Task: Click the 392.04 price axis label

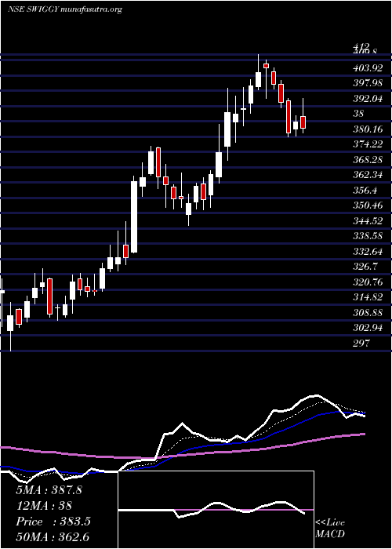Action: (x=368, y=99)
